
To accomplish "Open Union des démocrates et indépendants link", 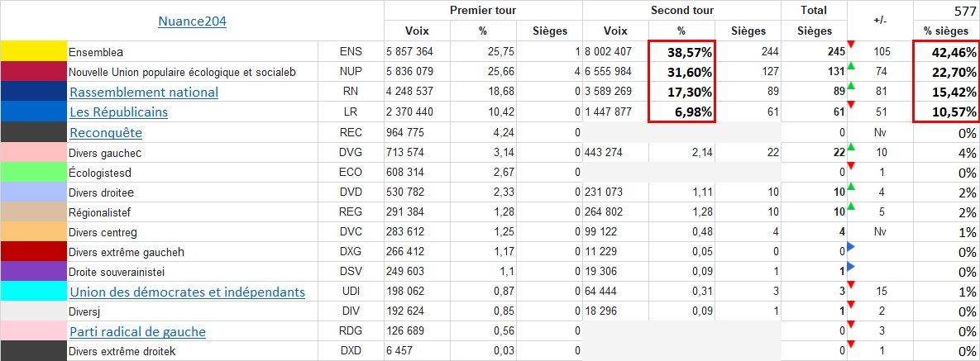I will click(187, 292).
